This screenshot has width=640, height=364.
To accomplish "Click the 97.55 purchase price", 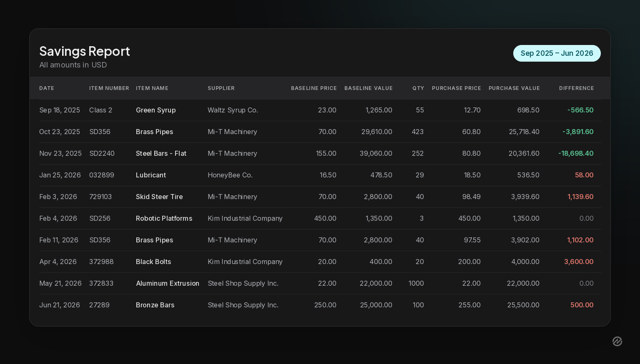I will click(472, 240).
